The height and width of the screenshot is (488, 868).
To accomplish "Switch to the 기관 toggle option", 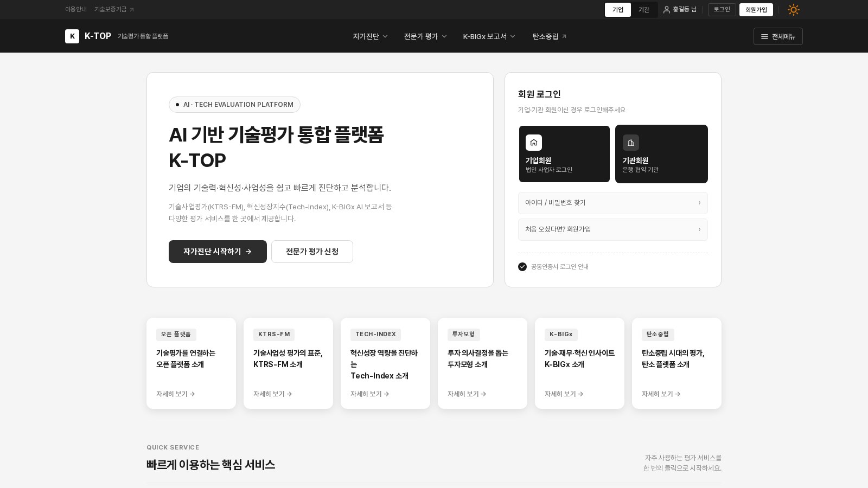I will (644, 10).
